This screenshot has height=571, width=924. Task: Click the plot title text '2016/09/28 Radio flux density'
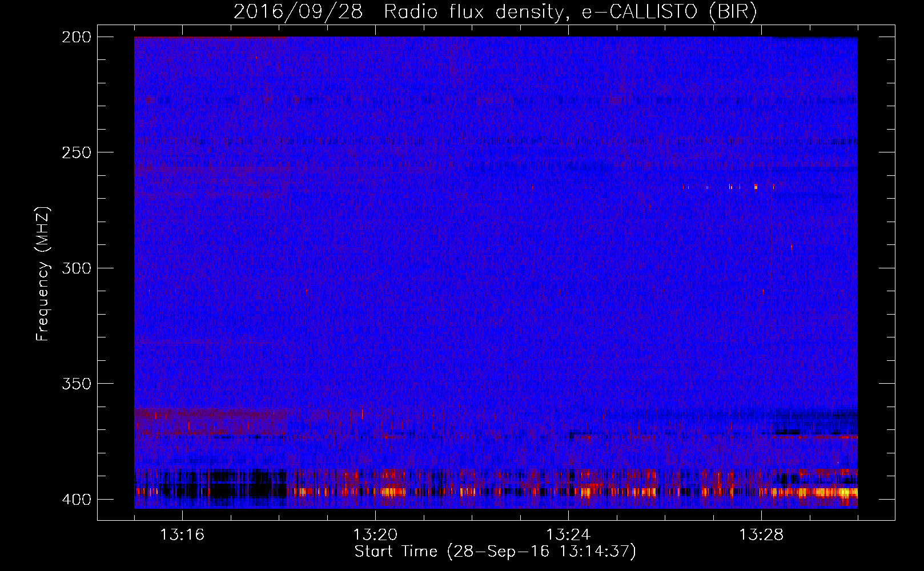tap(399, 12)
